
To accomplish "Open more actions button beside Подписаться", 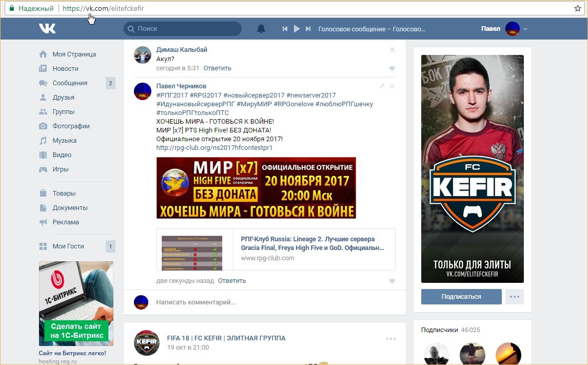I will (x=514, y=297).
